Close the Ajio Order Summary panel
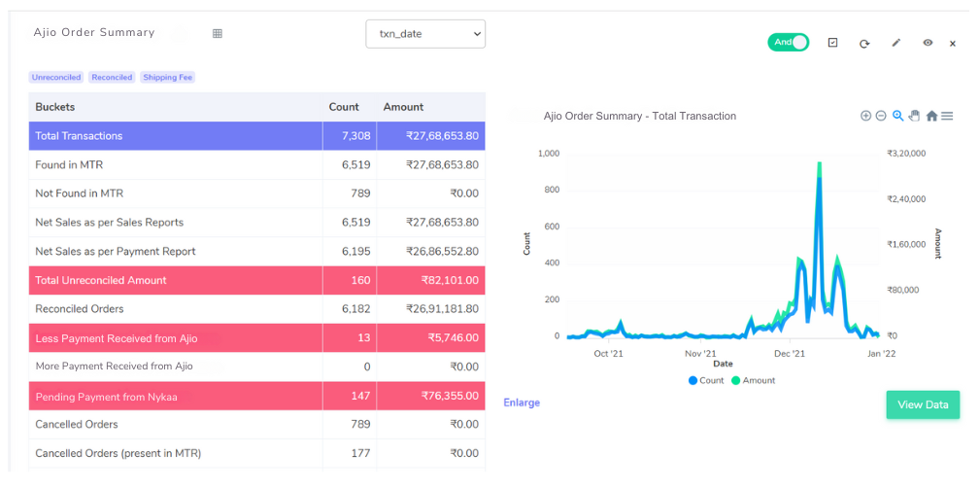This screenshot has width=980, height=490. [953, 43]
